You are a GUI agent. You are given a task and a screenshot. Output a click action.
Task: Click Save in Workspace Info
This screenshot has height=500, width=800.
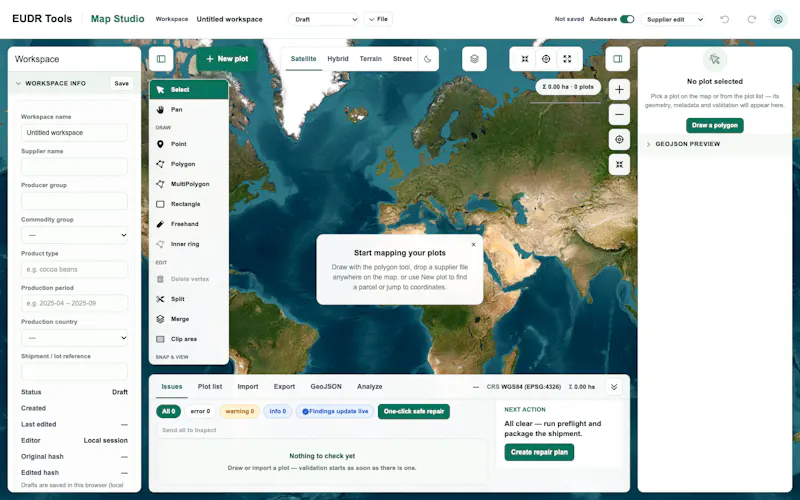point(121,83)
